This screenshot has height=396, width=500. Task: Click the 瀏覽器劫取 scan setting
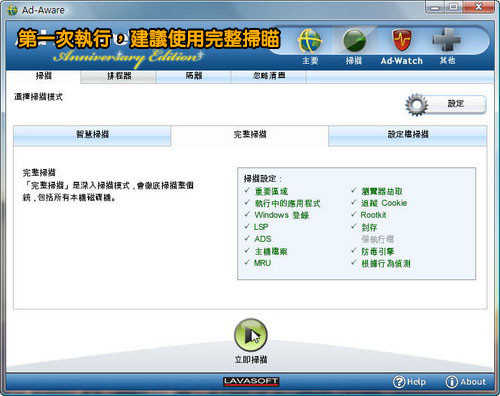[x=382, y=191]
